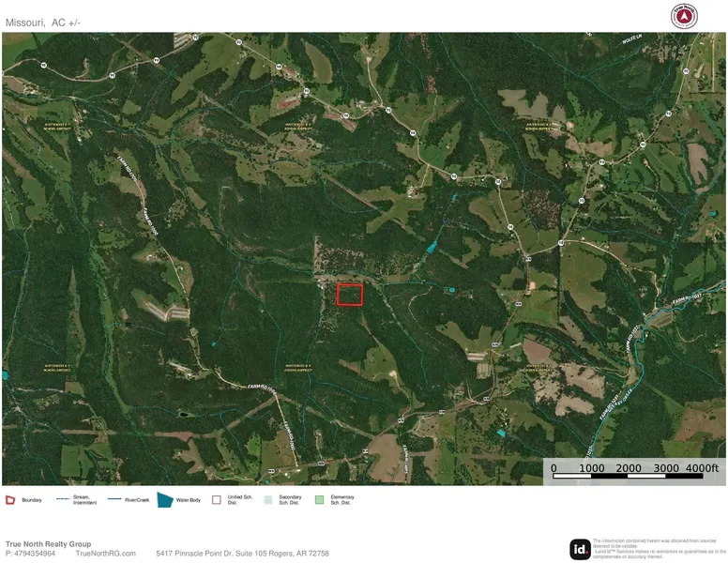This screenshot has width=728, height=563.
Task: Click the Stream, Intermittent legend line
Action: tap(63, 499)
